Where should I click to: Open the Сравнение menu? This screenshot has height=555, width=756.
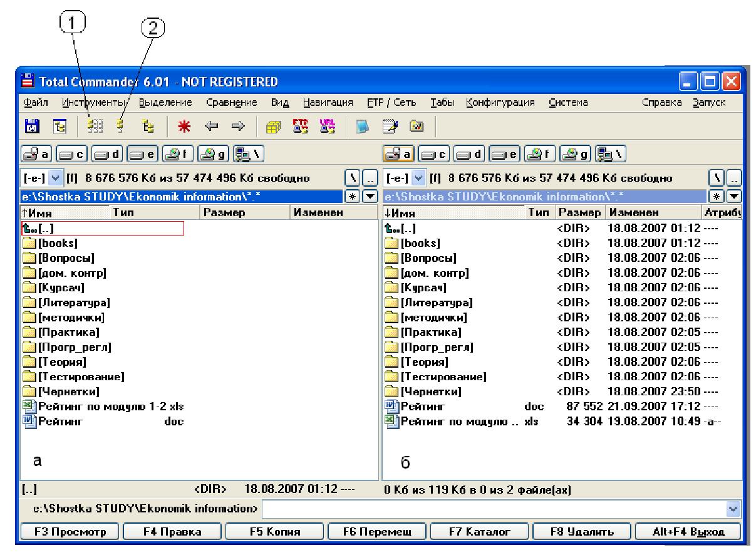[x=232, y=103]
